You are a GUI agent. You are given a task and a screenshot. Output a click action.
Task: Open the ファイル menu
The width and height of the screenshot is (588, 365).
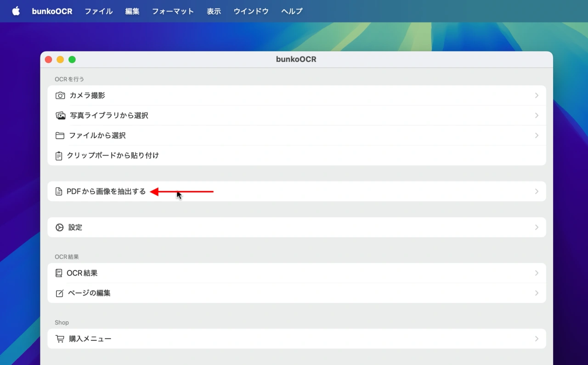tap(98, 11)
